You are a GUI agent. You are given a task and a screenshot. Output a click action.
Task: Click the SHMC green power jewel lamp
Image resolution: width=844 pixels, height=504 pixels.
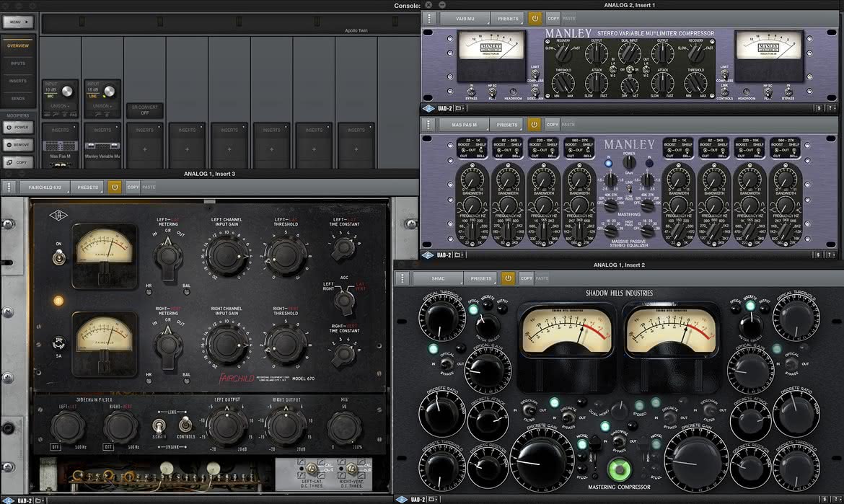(x=619, y=469)
